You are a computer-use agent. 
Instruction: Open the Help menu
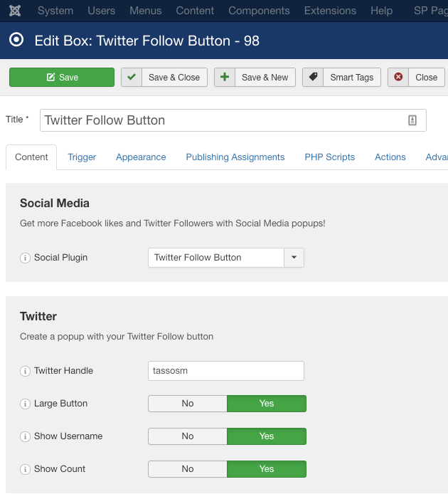pos(382,11)
